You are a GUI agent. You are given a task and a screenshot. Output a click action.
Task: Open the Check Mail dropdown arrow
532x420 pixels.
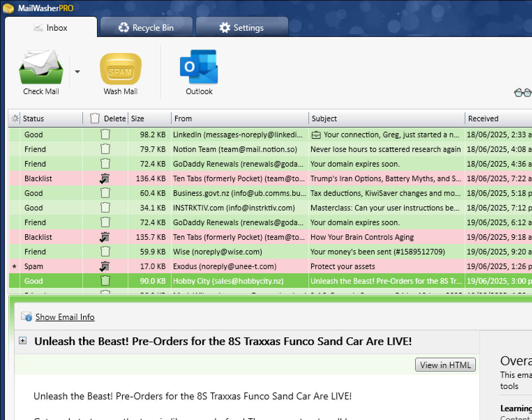point(77,72)
